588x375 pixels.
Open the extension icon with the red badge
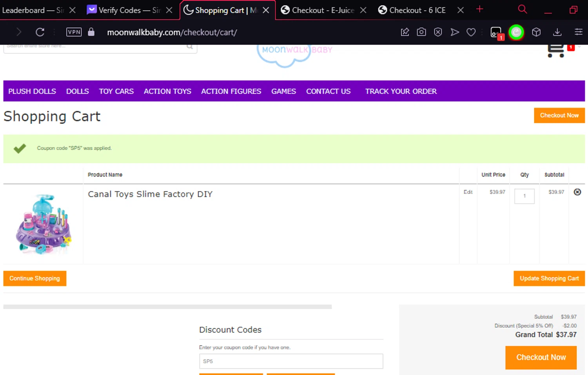(x=497, y=33)
